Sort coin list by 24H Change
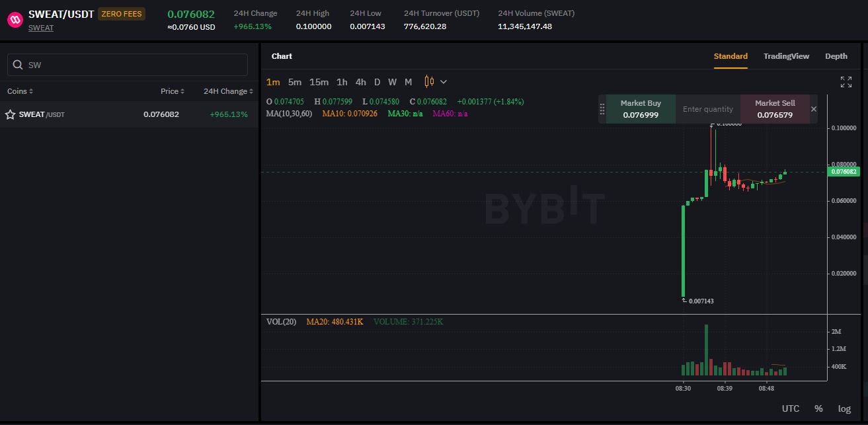868x425 pixels. (x=227, y=91)
